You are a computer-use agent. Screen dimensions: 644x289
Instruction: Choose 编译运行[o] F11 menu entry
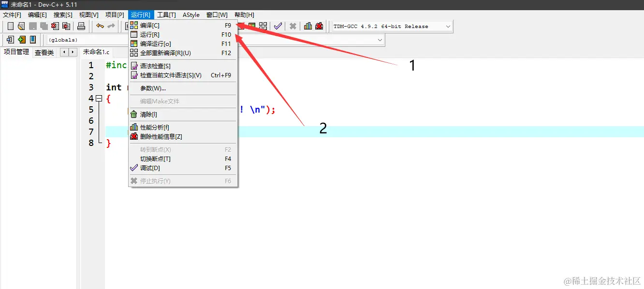(182, 43)
